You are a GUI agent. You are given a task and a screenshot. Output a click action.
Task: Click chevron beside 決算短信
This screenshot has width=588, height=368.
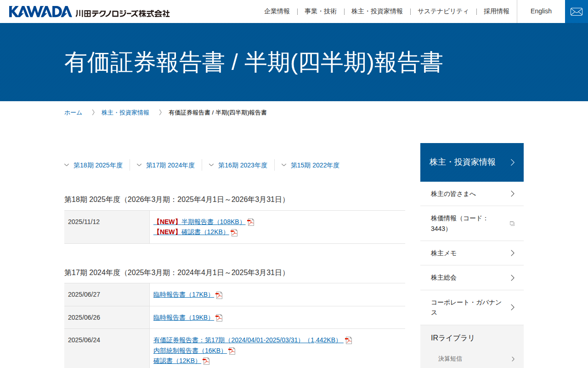pos(513,359)
